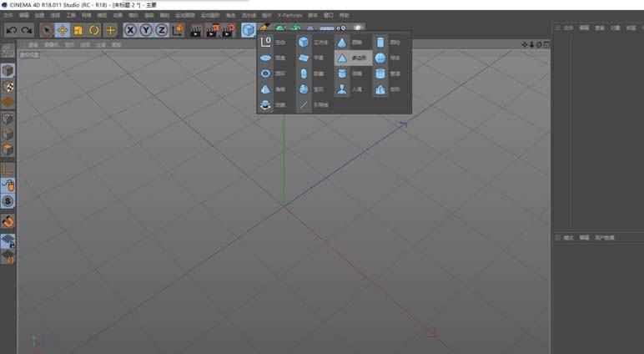This screenshot has width=644, height=354.
Task: Click the viewport pan navigation icon
Action: tap(525, 44)
